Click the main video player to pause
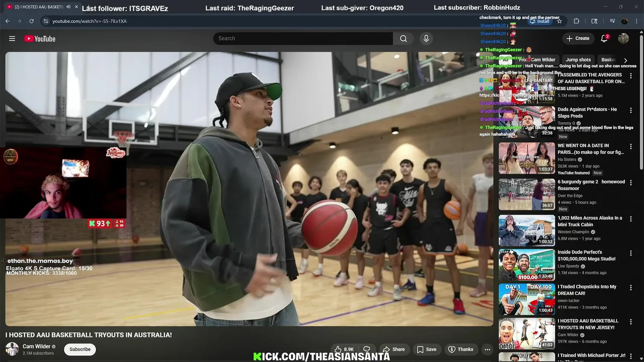This screenshot has width=644, height=362. click(x=249, y=189)
